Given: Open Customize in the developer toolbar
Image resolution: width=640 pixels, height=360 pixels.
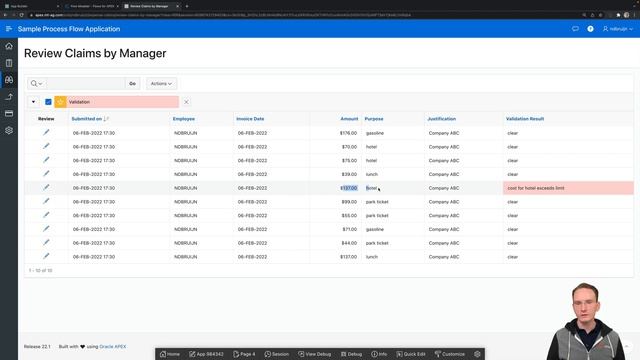Looking at the screenshot, I should click(450, 354).
